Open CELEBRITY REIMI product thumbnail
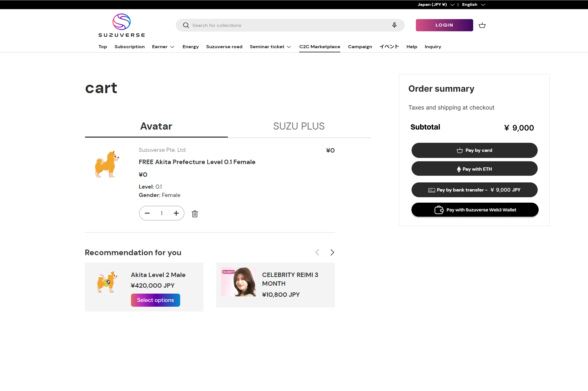Image resolution: width=588 pixels, height=391 pixels. point(238,282)
